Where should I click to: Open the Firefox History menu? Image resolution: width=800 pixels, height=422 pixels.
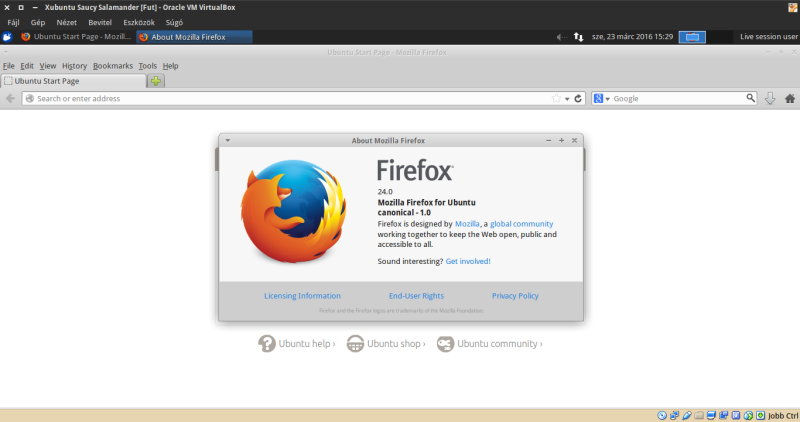(x=74, y=66)
